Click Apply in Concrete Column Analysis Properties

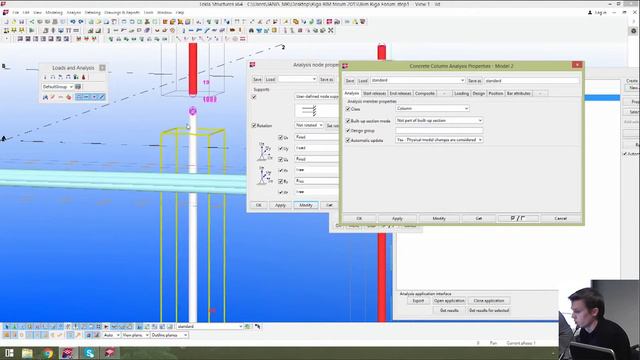pyautogui.click(x=397, y=219)
